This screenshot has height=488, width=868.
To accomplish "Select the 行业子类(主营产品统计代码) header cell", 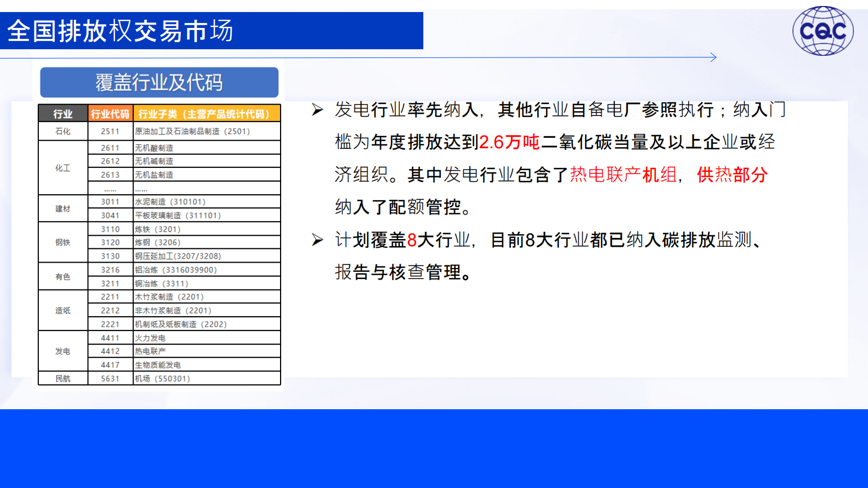I will pos(207,114).
